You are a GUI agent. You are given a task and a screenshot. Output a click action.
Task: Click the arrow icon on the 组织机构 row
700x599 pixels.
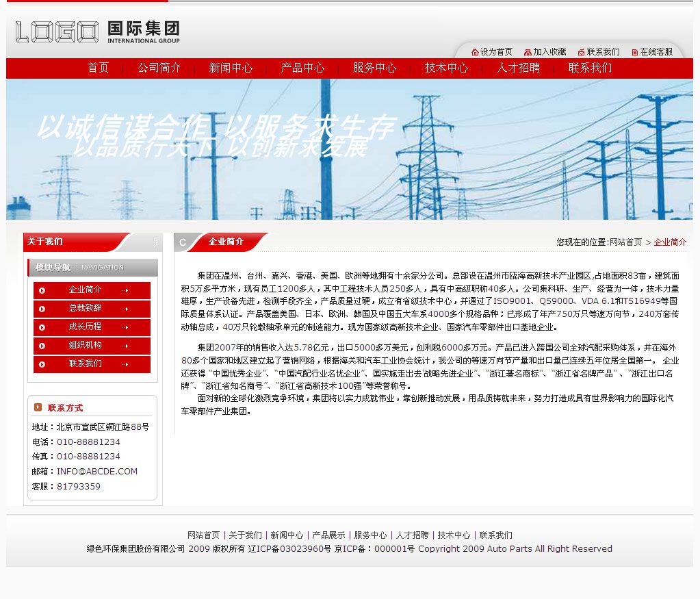(125, 346)
